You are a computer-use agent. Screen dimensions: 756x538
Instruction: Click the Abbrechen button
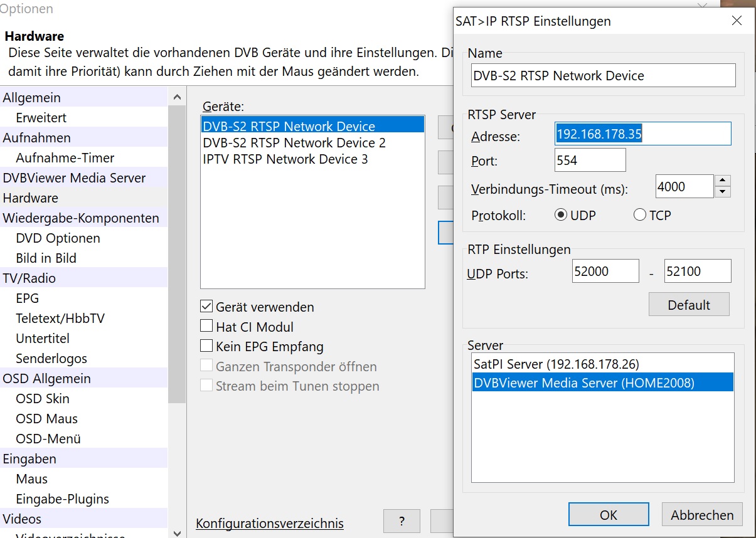pyautogui.click(x=702, y=515)
